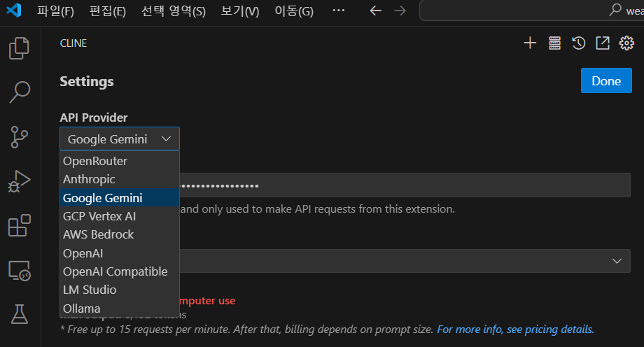This screenshot has height=347, width=644.
Task: Open the Extensions view icon
Action: [20, 225]
